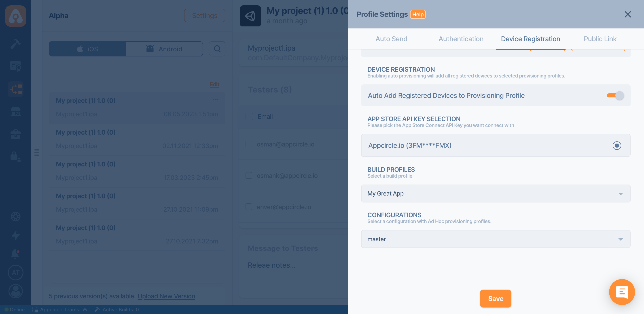
Task: Click the Save button
Action: pos(496,299)
